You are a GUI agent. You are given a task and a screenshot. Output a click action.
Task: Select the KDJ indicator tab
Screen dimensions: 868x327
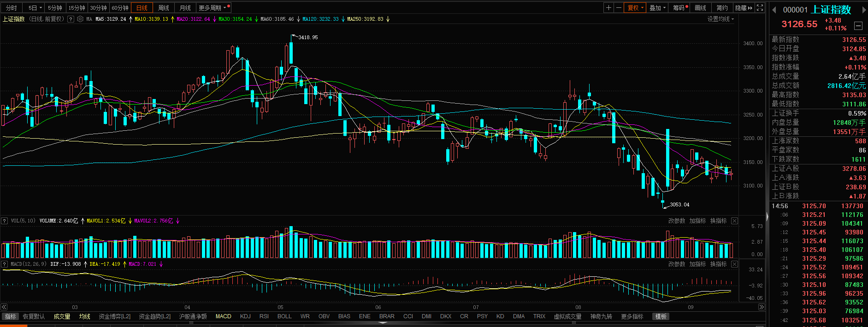pyautogui.click(x=245, y=316)
